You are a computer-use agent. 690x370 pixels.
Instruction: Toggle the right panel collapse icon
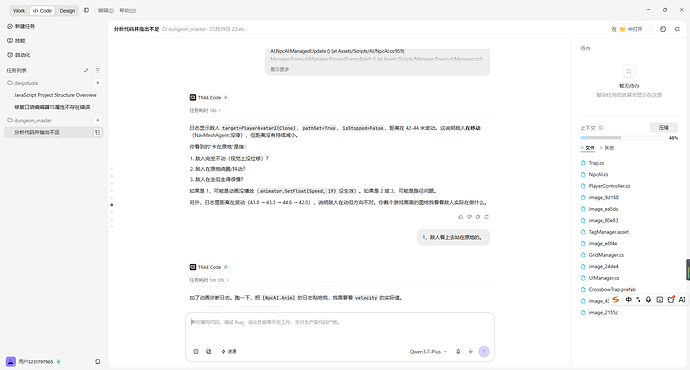pyautogui.click(x=677, y=29)
